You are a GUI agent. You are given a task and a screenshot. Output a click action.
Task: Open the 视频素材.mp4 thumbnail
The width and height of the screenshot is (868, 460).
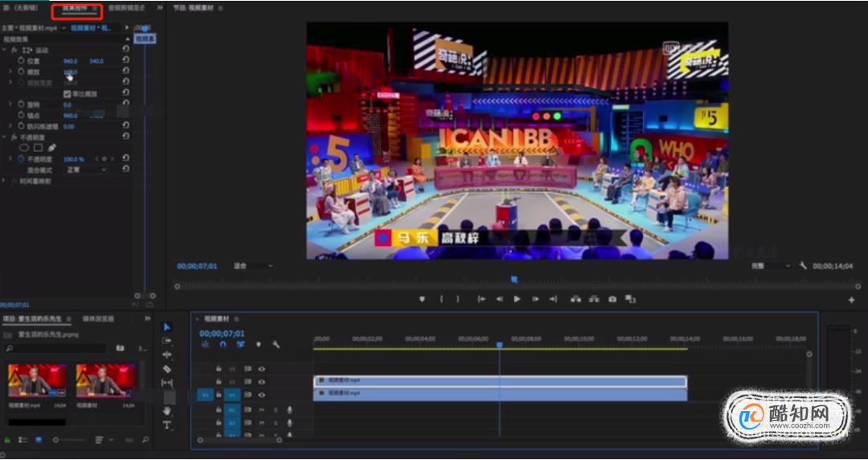point(37,380)
